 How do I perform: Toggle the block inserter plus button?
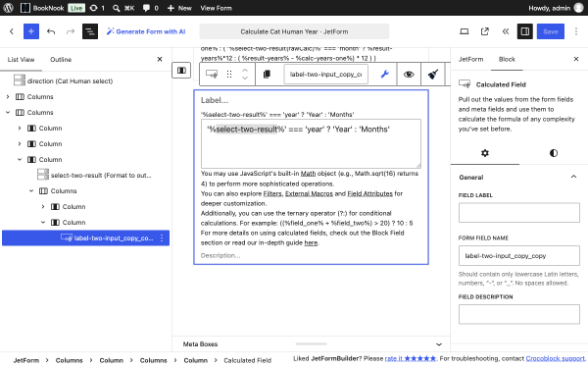(31, 31)
